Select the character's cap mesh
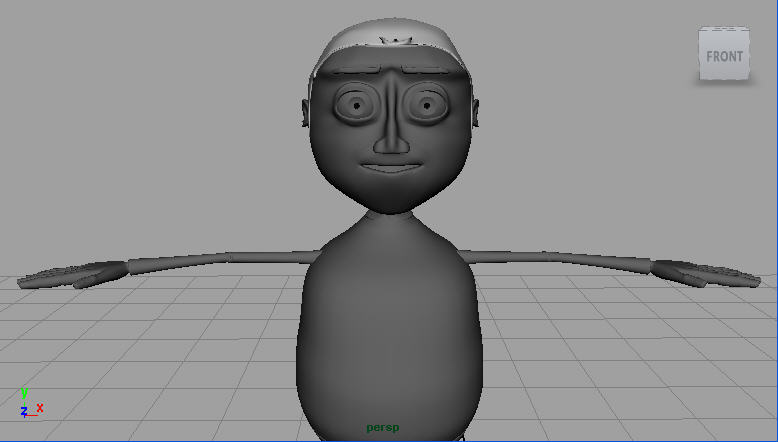The width and height of the screenshot is (778, 442). (390, 35)
